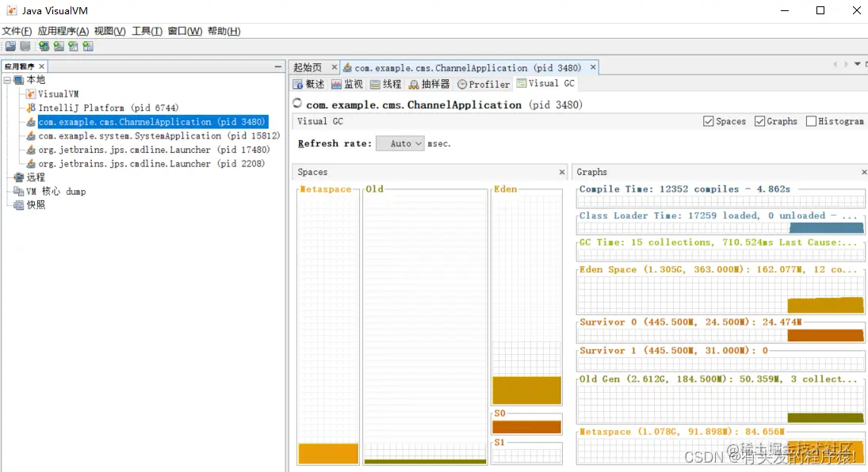Image resolution: width=868 pixels, height=472 pixels.
Task: Click the Old Gen graph
Action: (x=721, y=404)
